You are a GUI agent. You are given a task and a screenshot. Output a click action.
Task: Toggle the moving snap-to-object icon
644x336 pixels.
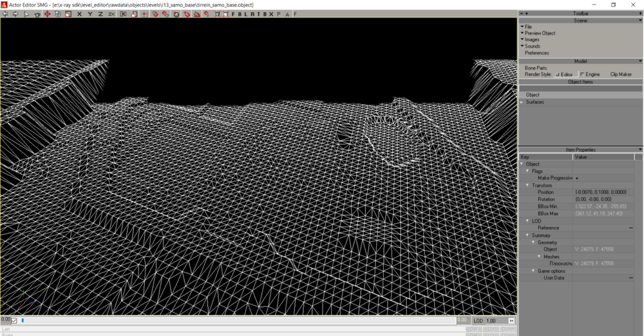tap(176, 14)
